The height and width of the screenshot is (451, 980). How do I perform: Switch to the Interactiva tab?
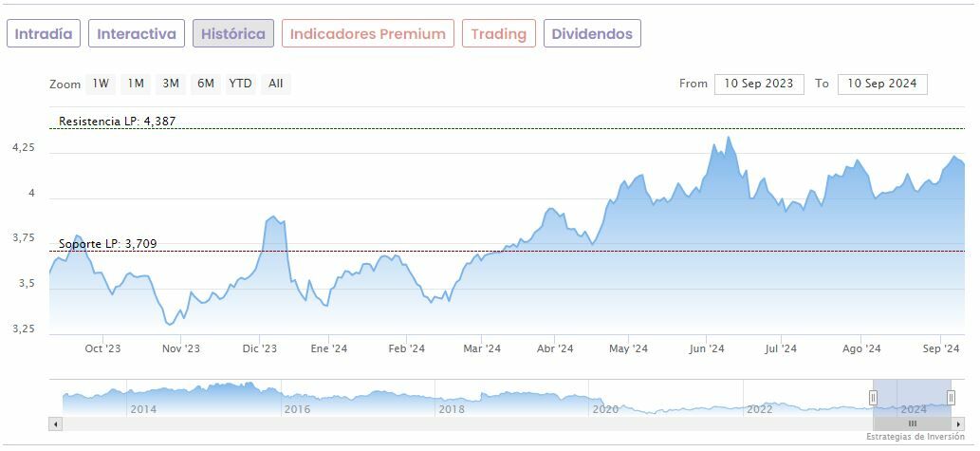click(137, 34)
